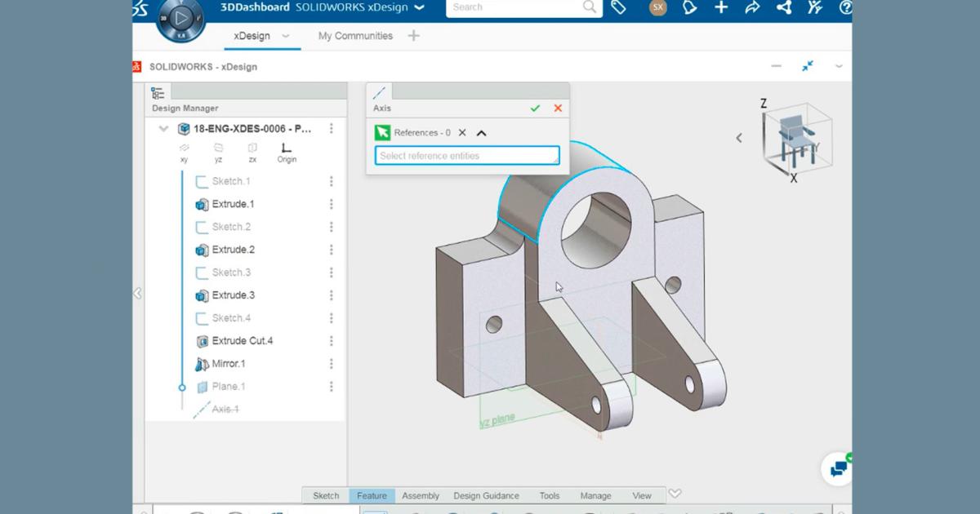This screenshot has width=980, height=514.
Task: Collapse the 18-ENG-XDES-0006 tree item
Action: click(163, 128)
